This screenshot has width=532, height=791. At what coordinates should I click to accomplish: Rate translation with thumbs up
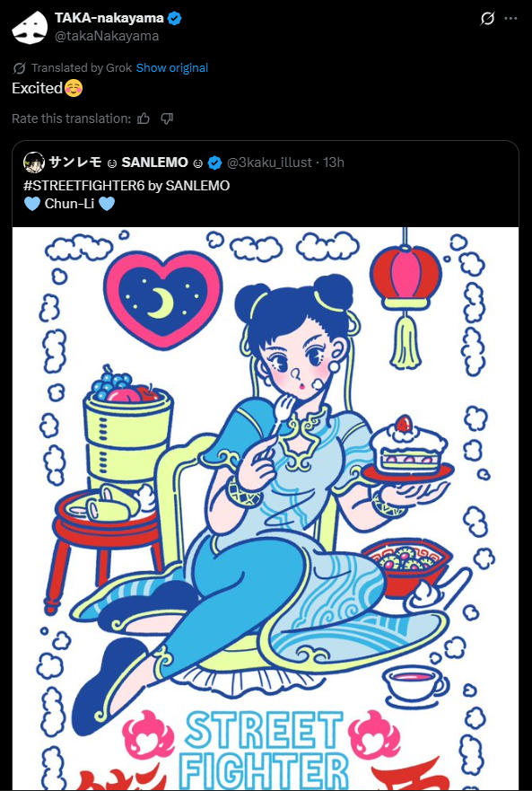144,119
